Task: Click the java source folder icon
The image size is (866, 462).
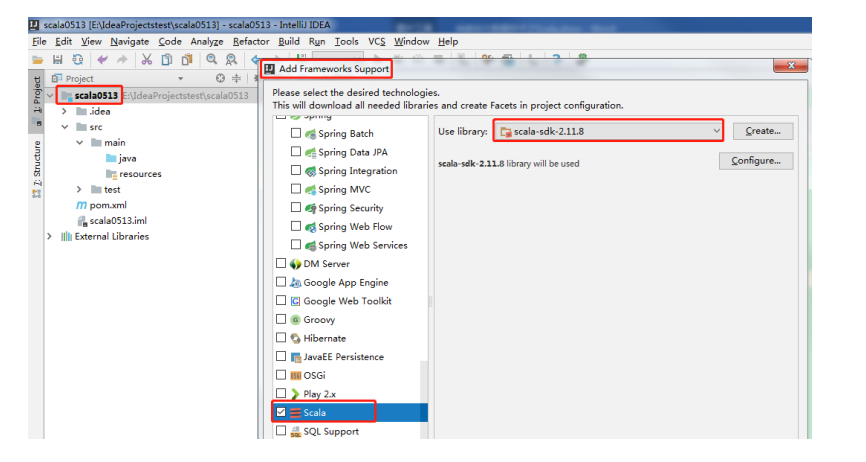Action: (x=111, y=158)
